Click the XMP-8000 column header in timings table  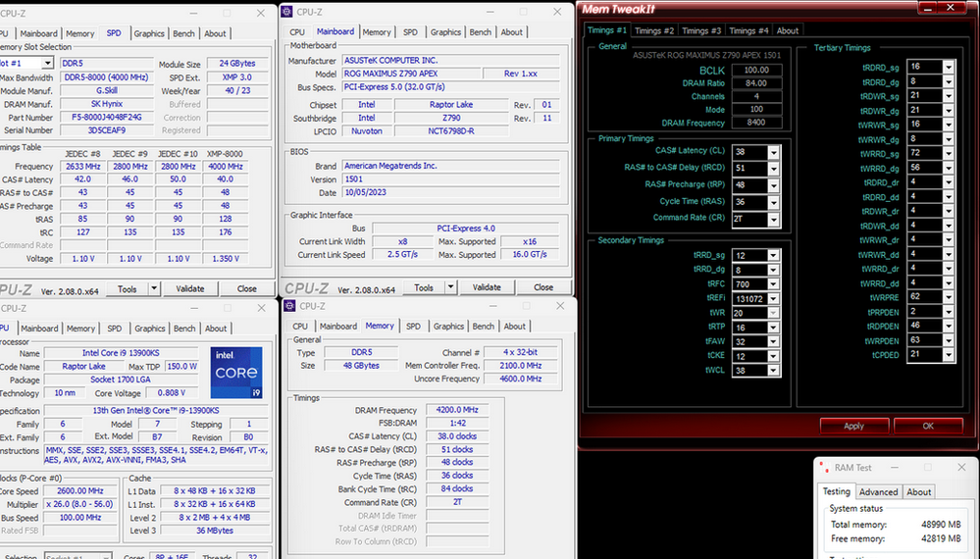(225, 154)
